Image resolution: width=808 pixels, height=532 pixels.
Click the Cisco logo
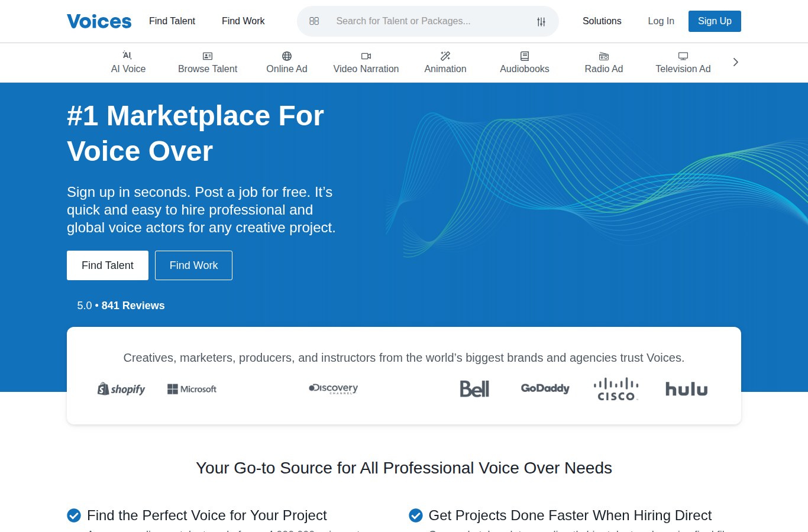(x=616, y=389)
